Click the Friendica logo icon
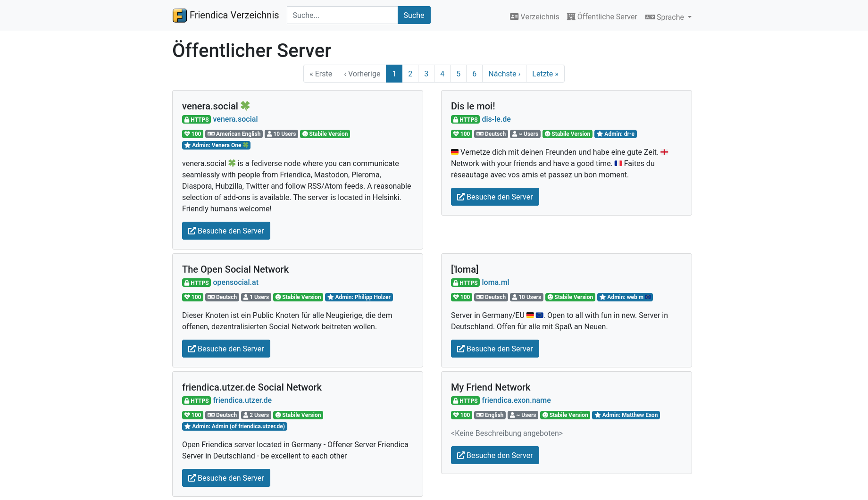Screen dimensions: 868x500 (x=180, y=16)
